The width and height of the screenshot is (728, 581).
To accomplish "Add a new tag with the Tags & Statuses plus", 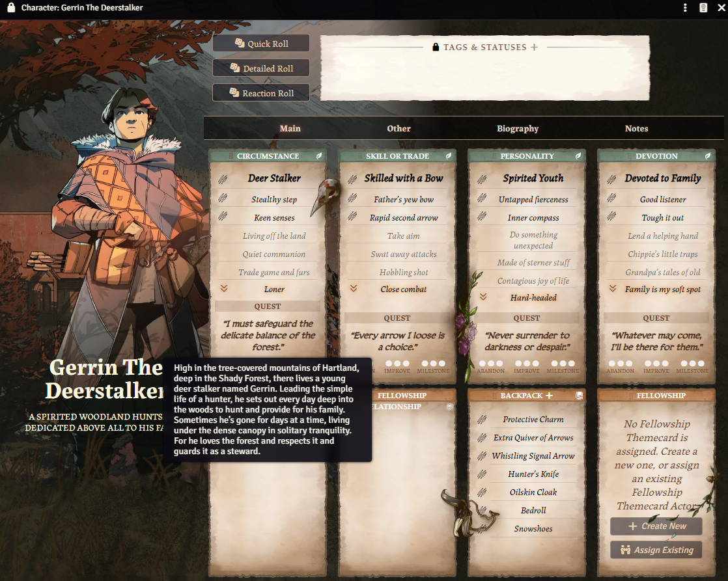I will [x=534, y=47].
